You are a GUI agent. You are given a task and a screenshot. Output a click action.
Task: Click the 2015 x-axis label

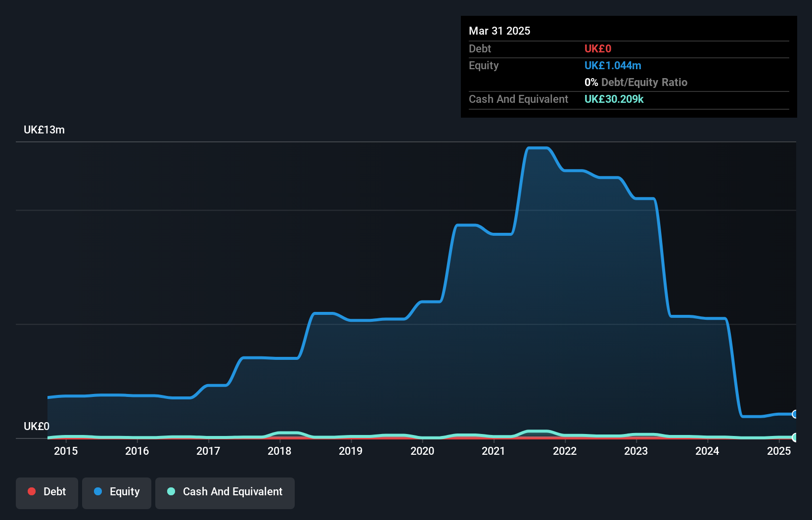click(66, 451)
